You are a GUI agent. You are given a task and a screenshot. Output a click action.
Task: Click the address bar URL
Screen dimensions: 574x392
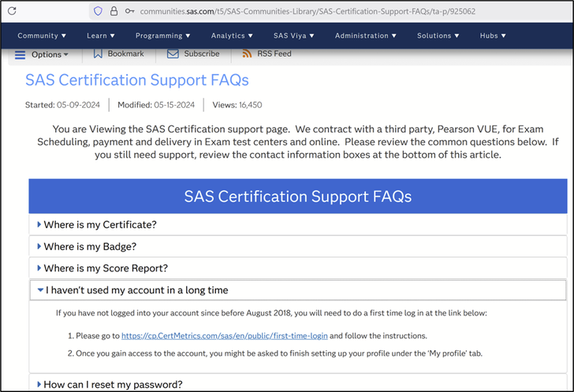click(307, 11)
